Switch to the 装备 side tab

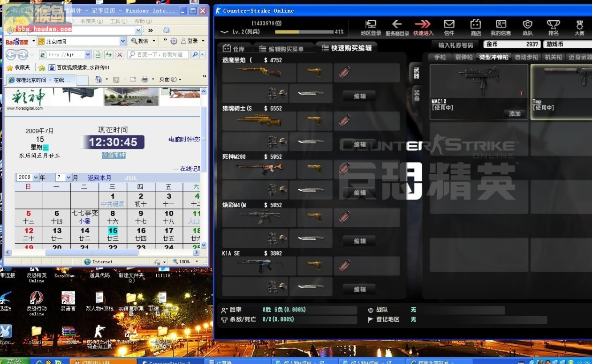[x=417, y=95]
